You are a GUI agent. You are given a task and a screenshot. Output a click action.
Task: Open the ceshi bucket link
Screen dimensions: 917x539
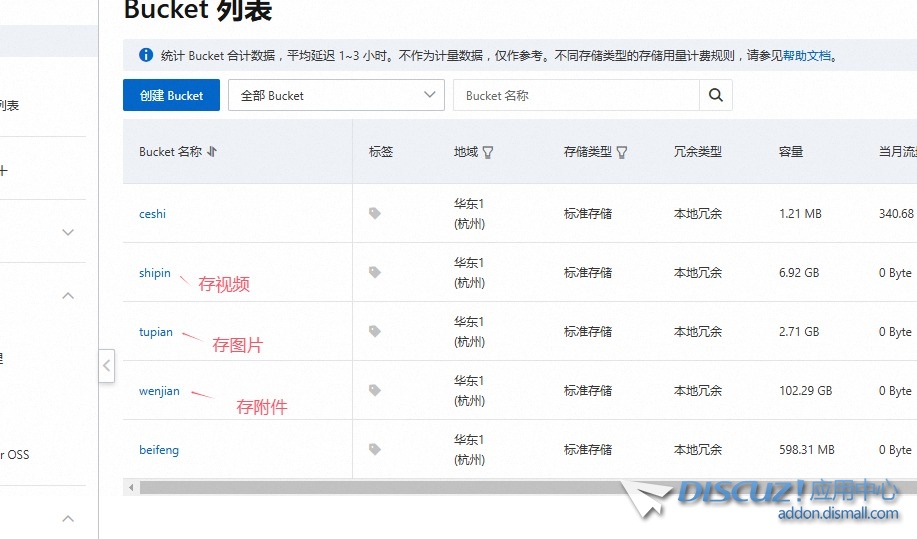pos(152,214)
